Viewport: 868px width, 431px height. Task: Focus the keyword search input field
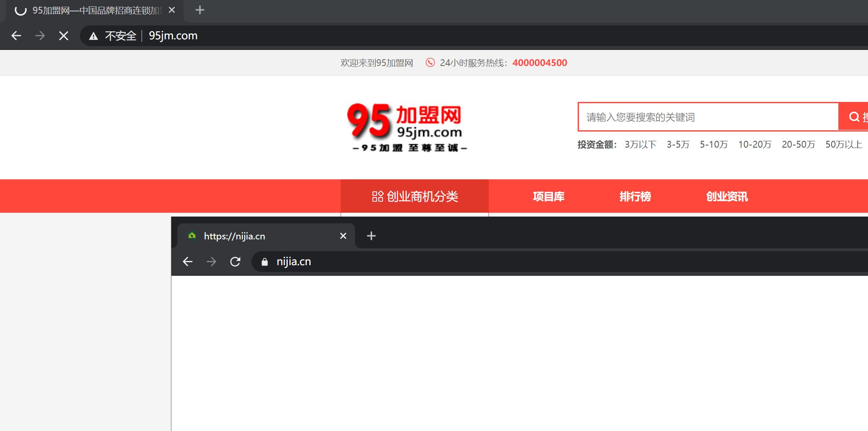(708, 117)
